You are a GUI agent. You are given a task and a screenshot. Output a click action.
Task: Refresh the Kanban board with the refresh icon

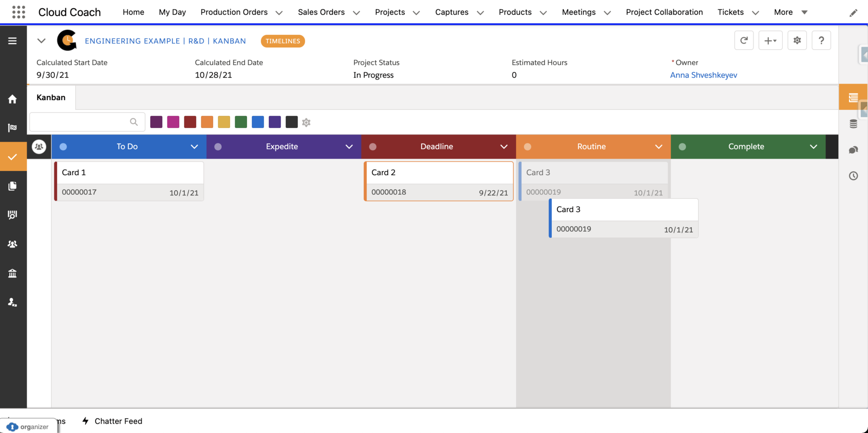coord(744,40)
